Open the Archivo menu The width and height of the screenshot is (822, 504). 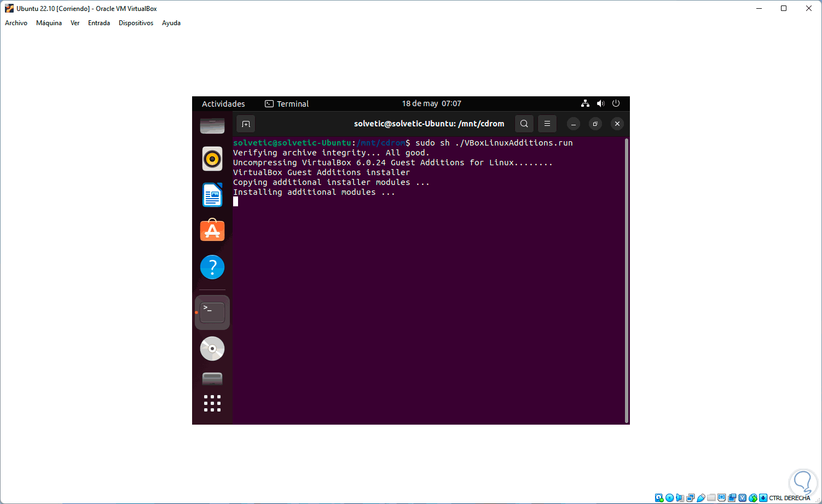tap(16, 23)
